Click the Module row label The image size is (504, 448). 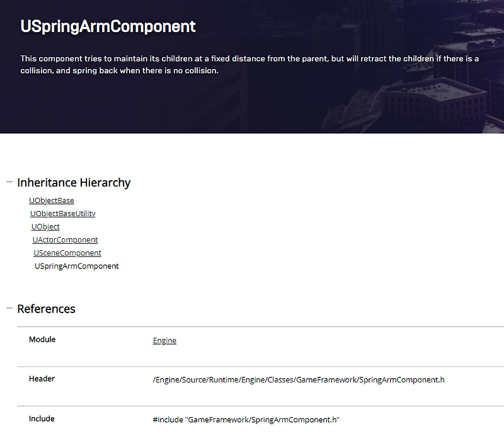coord(42,339)
